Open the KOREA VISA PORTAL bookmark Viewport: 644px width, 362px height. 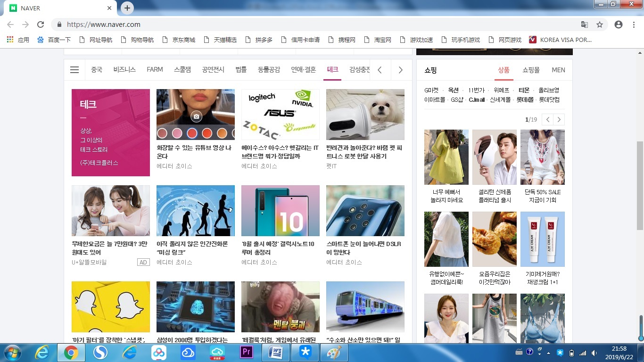[x=561, y=40]
